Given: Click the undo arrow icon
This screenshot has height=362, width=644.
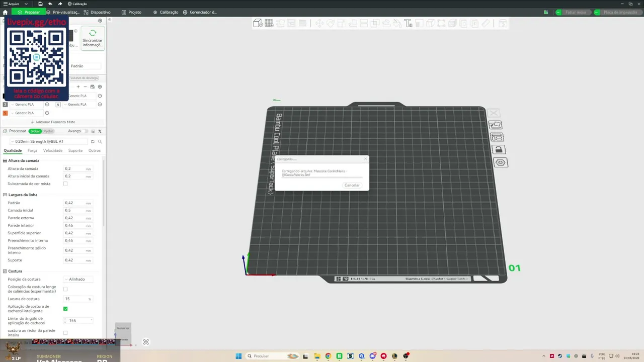Looking at the screenshot, I should tap(50, 4).
